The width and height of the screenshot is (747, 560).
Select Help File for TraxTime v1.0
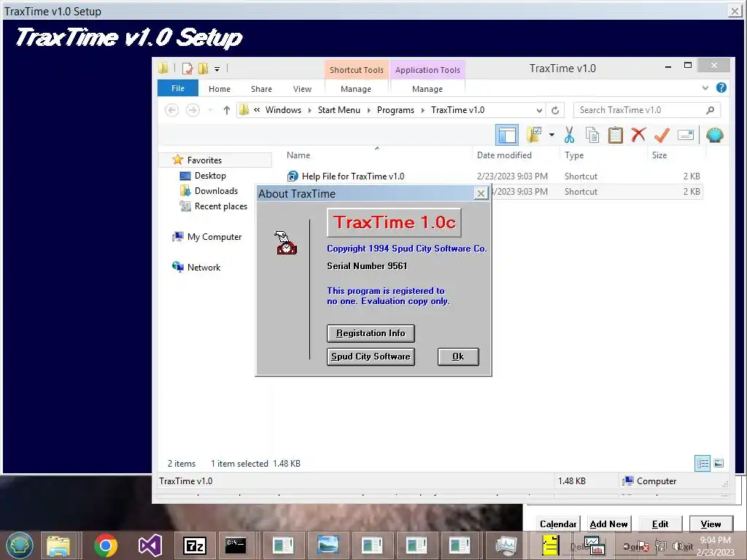(x=352, y=176)
